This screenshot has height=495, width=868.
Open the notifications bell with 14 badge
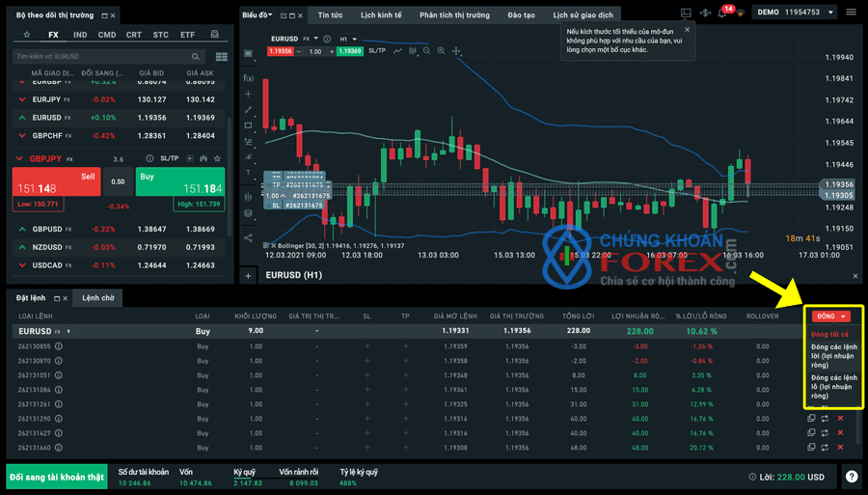point(722,13)
